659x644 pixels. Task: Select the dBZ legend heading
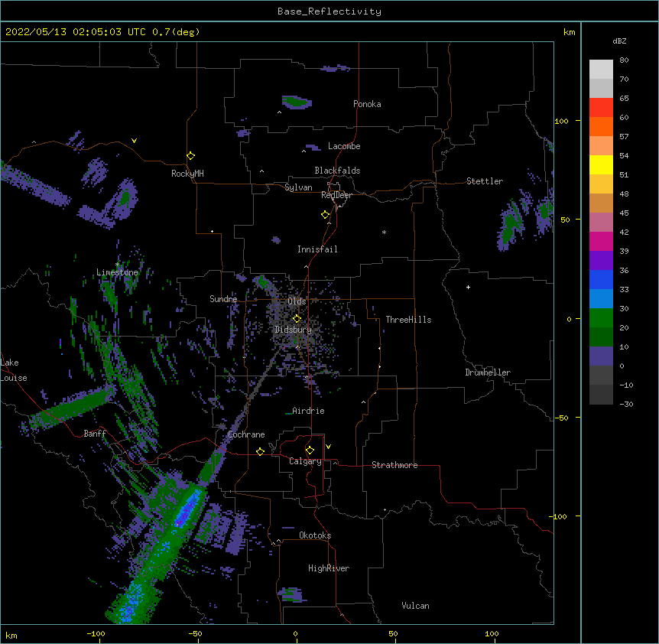(619, 41)
